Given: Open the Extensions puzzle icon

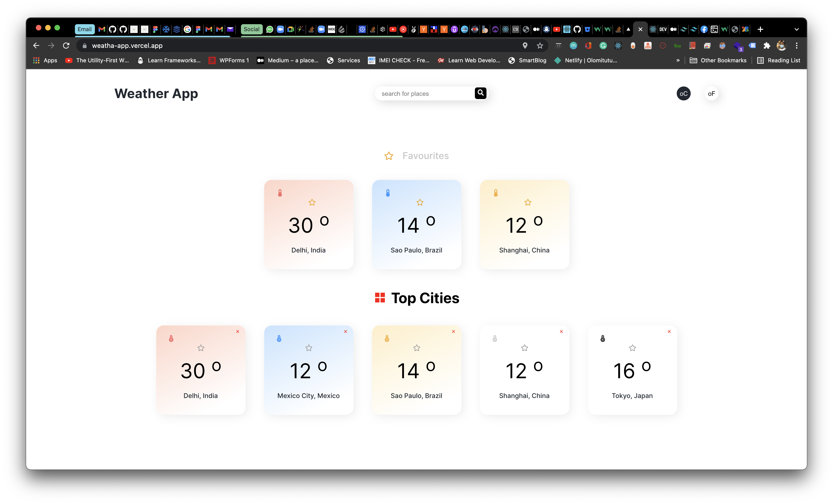Looking at the screenshot, I should (x=767, y=46).
